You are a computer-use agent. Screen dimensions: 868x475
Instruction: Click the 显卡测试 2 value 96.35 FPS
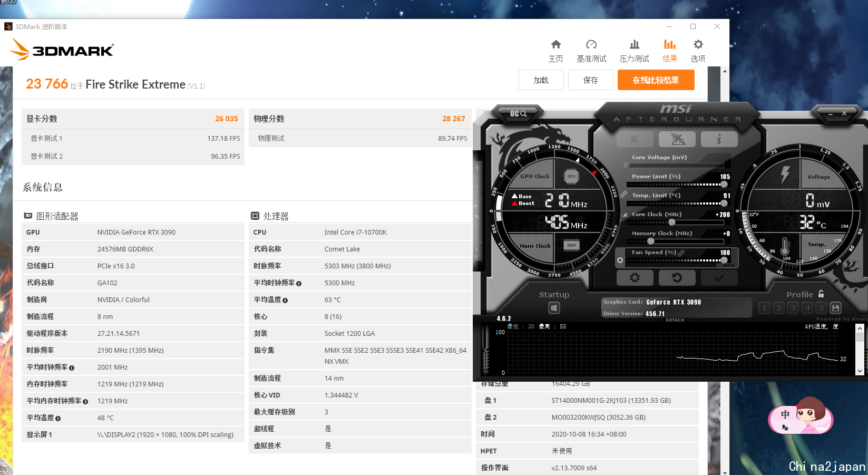(x=226, y=156)
